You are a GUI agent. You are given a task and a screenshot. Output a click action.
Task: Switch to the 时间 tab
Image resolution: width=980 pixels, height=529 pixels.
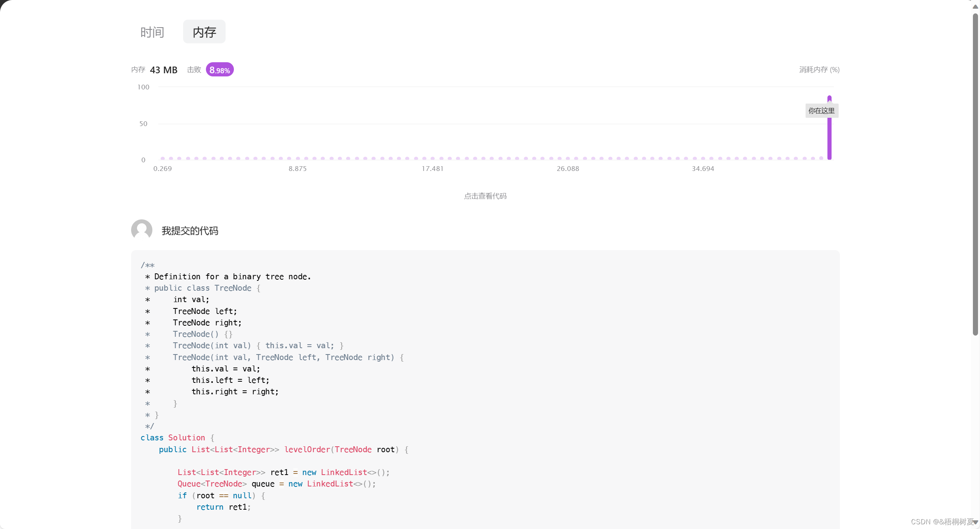click(152, 32)
